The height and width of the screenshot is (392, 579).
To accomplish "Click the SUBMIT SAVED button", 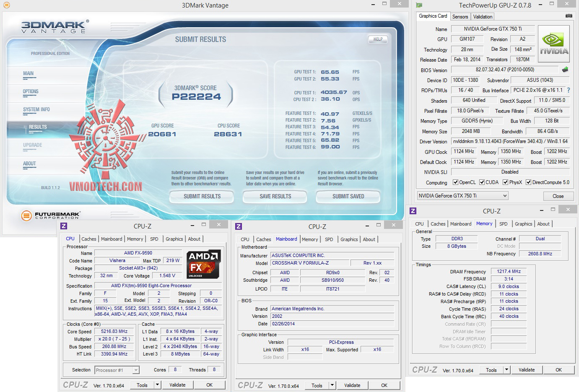I will click(x=348, y=196).
